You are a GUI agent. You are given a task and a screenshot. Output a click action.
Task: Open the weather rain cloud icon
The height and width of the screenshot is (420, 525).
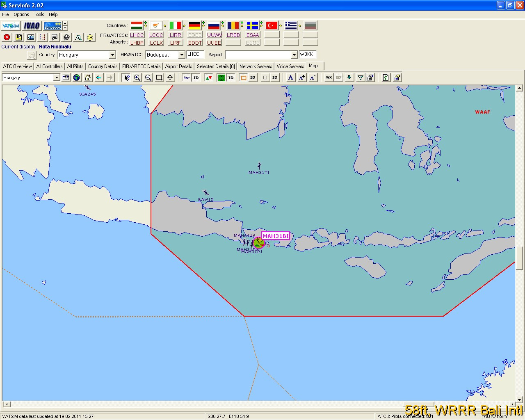click(66, 37)
